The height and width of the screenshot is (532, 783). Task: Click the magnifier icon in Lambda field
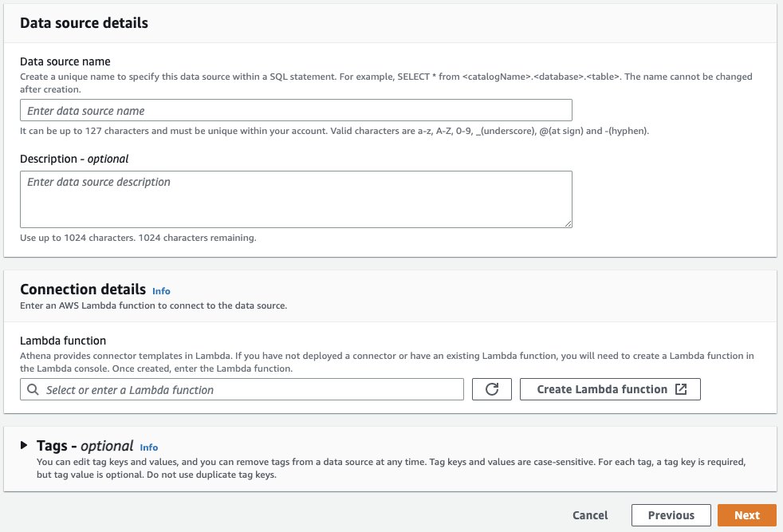pos(33,390)
